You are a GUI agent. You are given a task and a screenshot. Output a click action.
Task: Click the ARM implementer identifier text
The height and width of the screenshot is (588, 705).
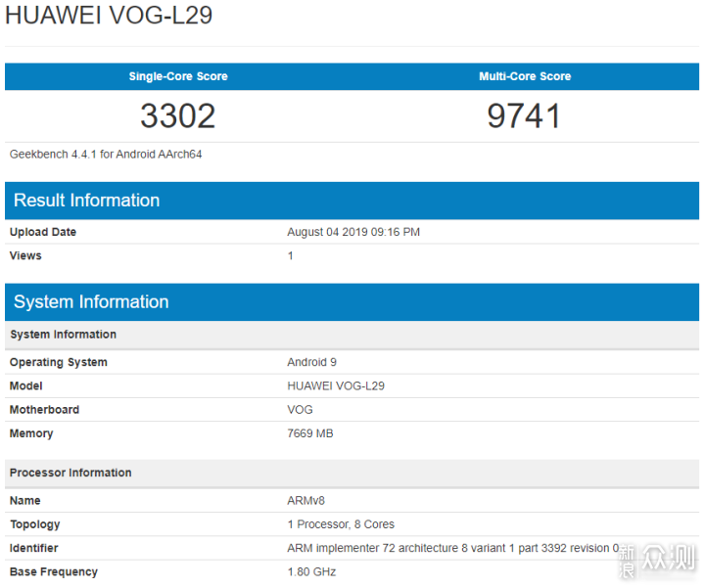tap(452, 548)
